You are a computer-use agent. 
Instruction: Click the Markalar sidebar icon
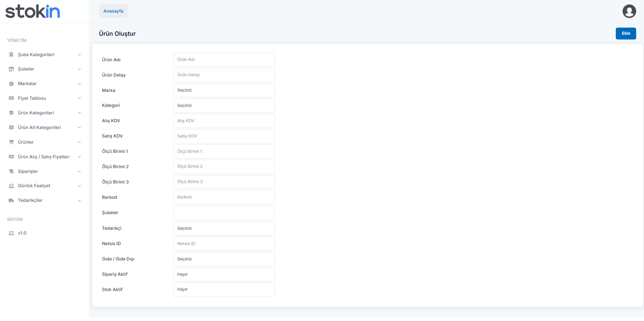click(x=11, y=84)
